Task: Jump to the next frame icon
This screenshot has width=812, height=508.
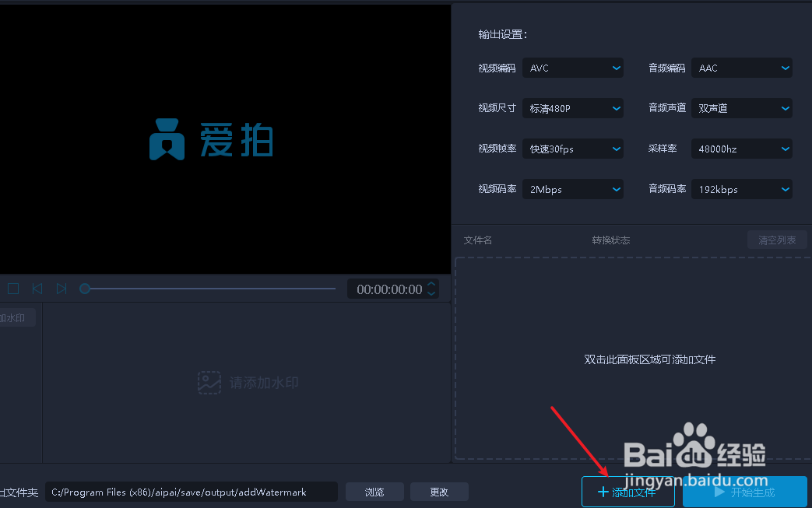Action: click(61, 289)
